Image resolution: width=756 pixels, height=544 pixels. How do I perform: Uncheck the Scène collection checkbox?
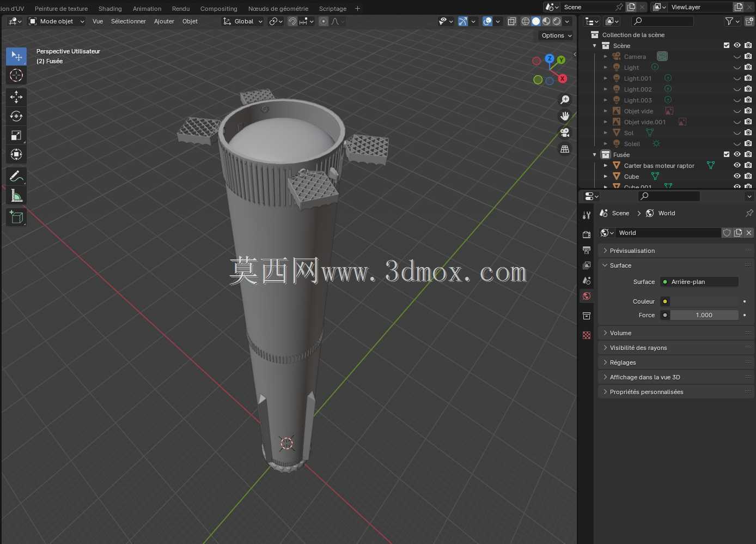[x=727, y=45]
